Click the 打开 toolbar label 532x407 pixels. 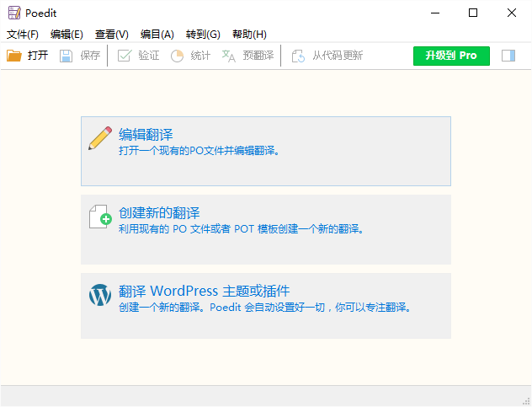coord(38,56)
